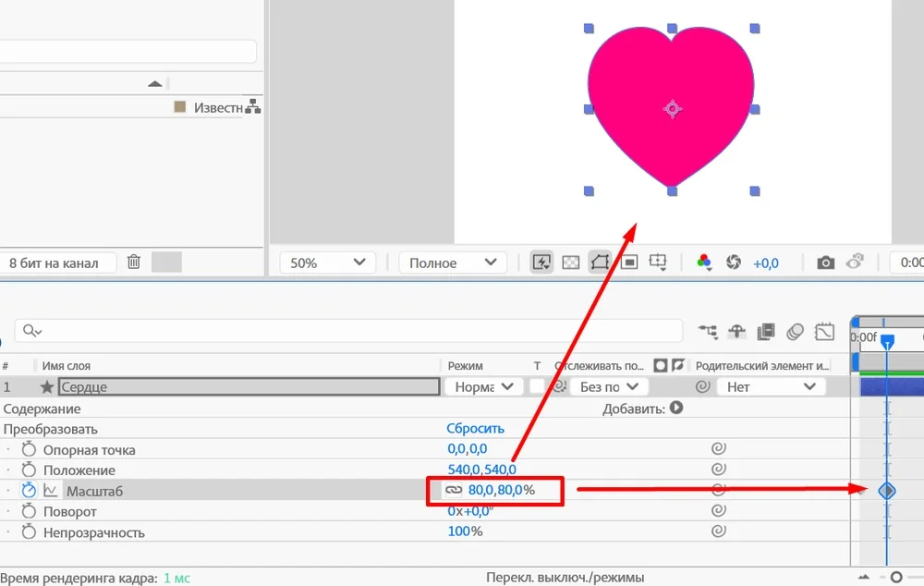Open the project flowchart view icon
The image size is (924, 586).
[x=253, y=107]
